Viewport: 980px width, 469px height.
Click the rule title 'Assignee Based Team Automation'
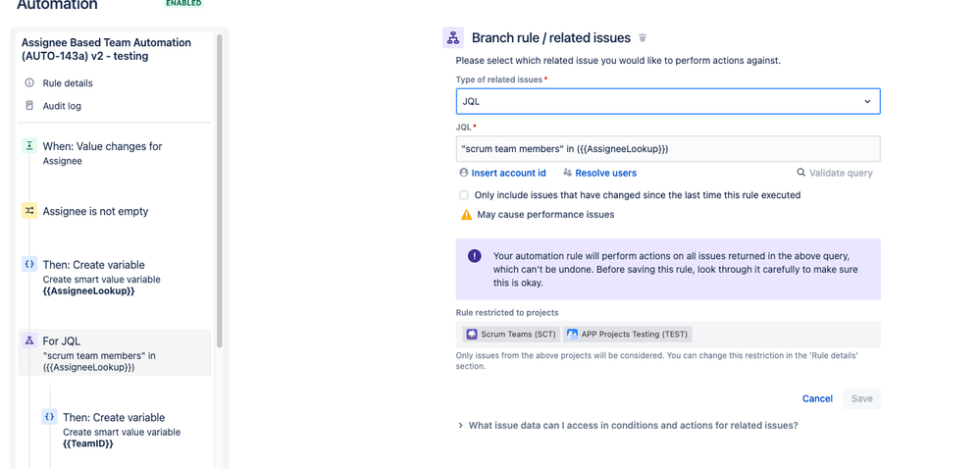click(106, 49)
